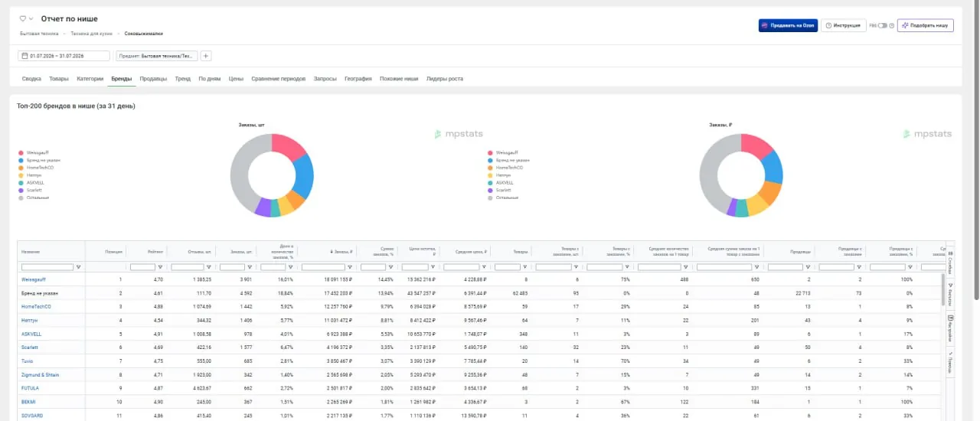The height and width of the screenshot is (421, 980).
Task: Click the heart favorite icon beside report title
Action: pos(23,18)
